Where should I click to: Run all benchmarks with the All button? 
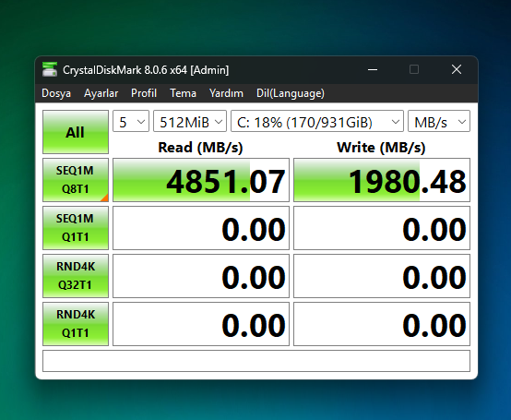pos(76,132)
